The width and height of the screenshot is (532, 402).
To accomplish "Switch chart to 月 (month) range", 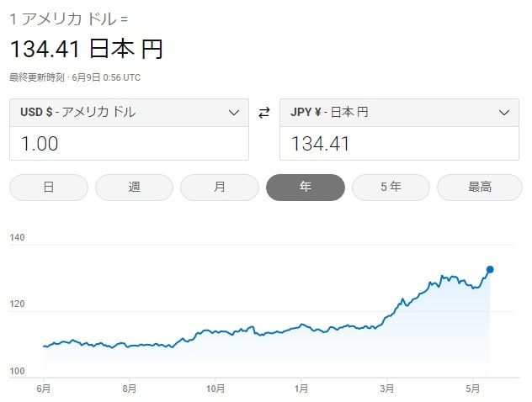I will (x=220, y=188).
